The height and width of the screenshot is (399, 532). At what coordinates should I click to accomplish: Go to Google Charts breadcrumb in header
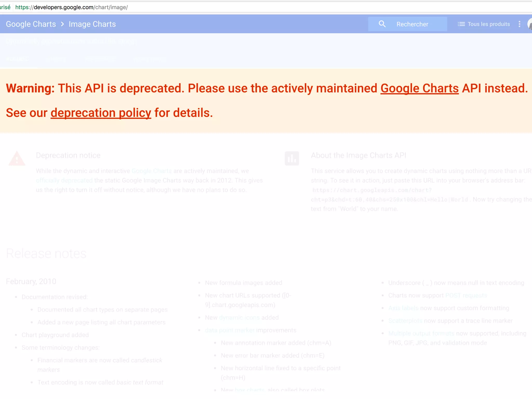click(31, 24)
